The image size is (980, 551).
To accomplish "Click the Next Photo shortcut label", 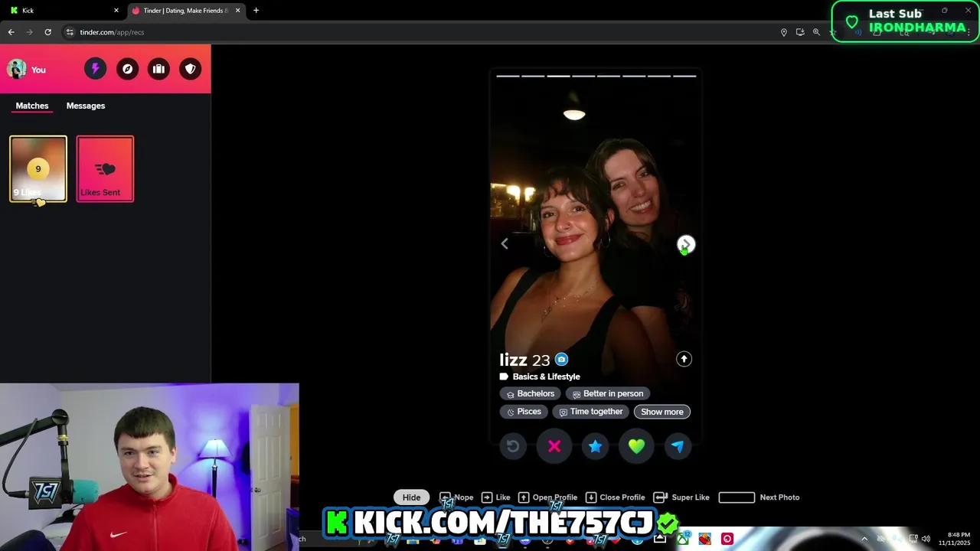I will [779, 497].
